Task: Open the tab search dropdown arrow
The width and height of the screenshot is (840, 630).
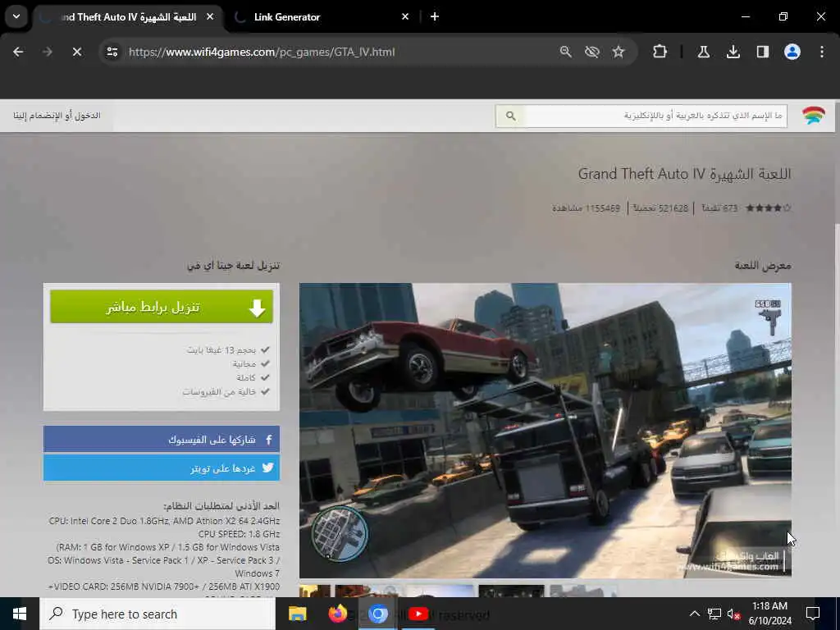Action: (x=16, y=16)
